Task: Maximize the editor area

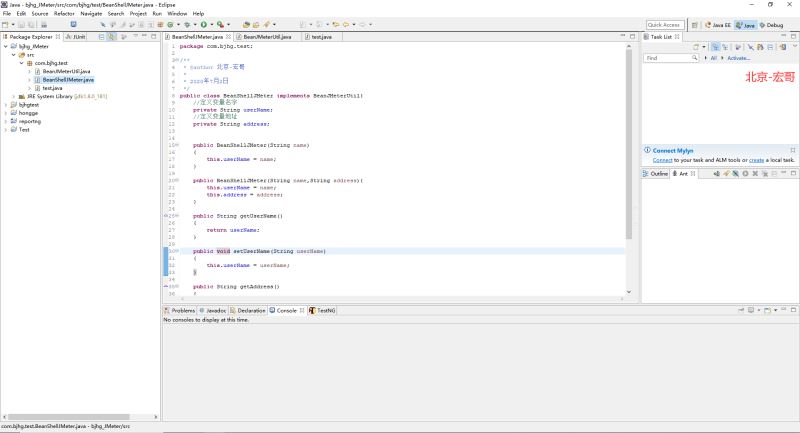Action: (x=632, y=36)
